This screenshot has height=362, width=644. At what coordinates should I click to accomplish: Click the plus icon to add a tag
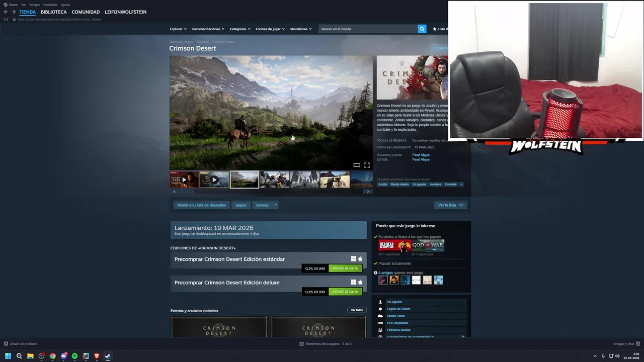pyautogui.click(x=461, y=185)
